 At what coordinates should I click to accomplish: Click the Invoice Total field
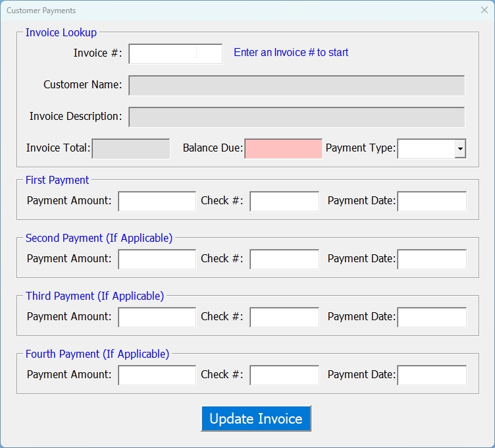coord(131,149)
